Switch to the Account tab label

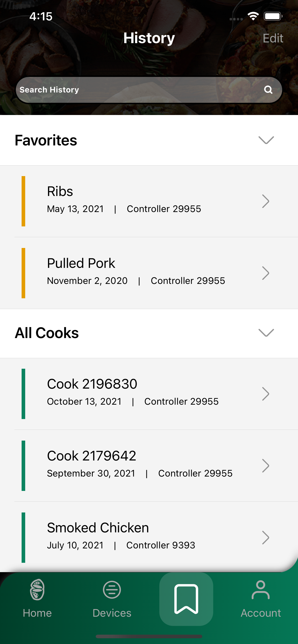(261, 613)
